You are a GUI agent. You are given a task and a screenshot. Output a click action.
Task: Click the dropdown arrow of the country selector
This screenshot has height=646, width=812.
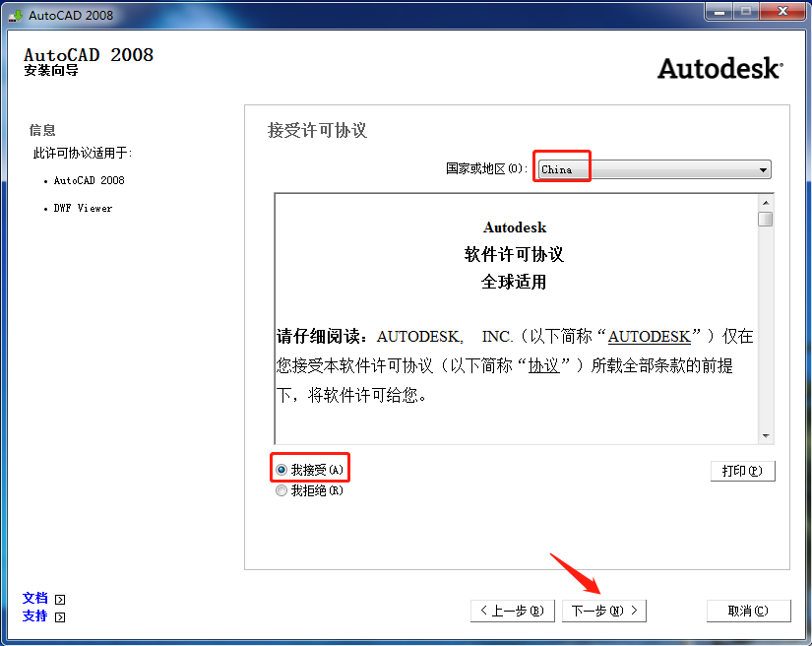(764, 168)
